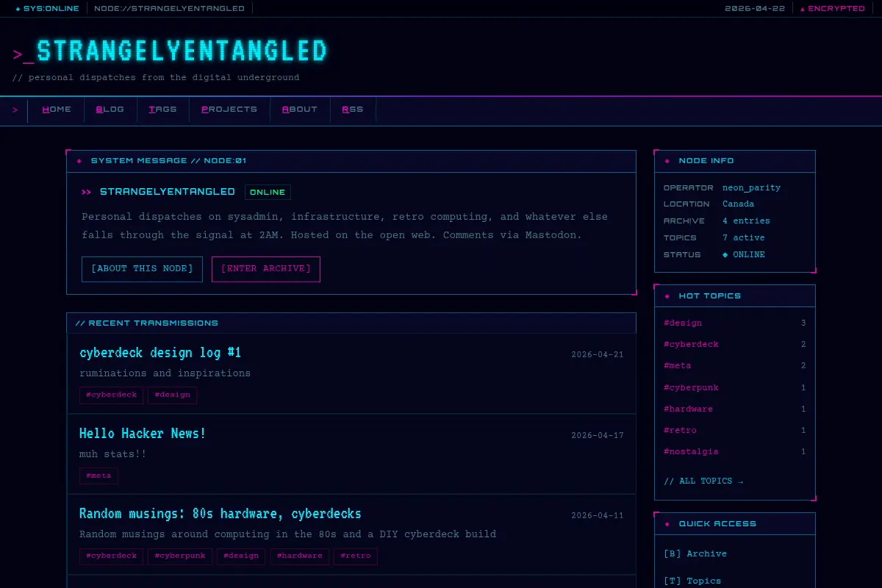The image size is (882, 588).
Task: Open the Projects nav item
Action: (229, 110)
